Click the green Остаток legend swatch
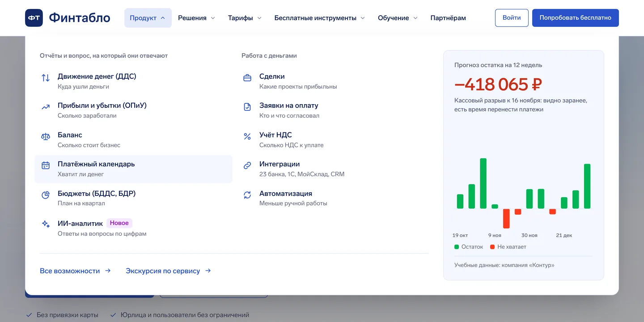Viewport: 644px width, 322px height. [457, 247]
